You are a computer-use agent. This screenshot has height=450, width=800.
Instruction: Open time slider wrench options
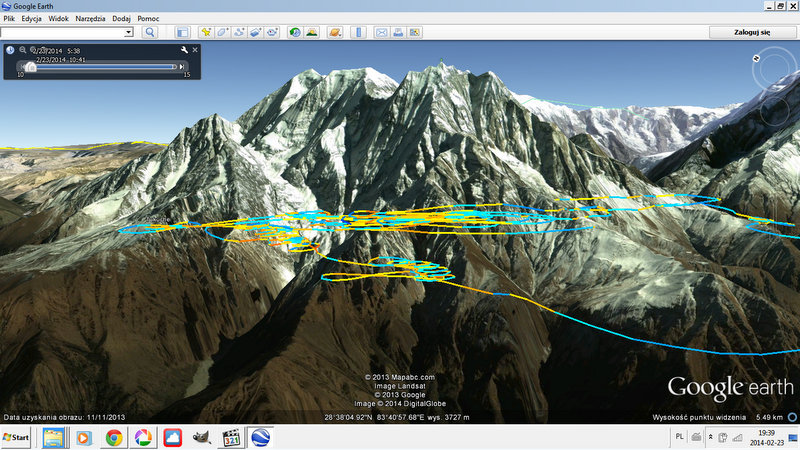(x=183, y=49)
